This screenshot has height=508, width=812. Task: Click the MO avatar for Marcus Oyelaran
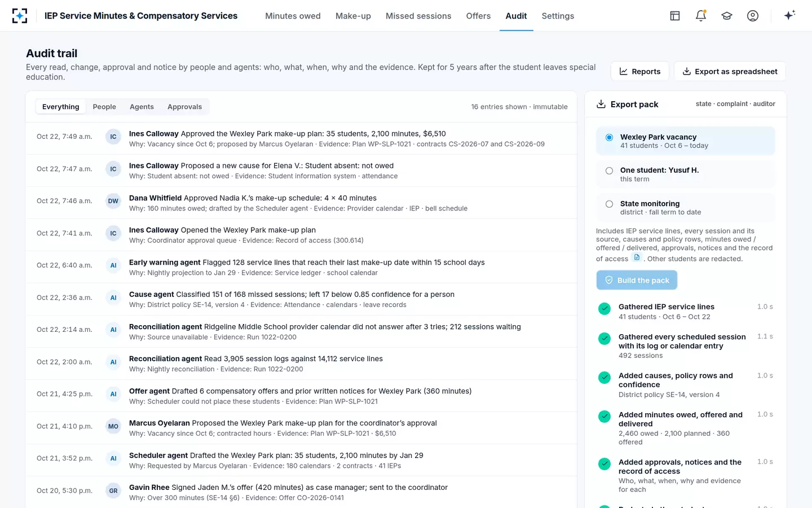pos(113,426)
